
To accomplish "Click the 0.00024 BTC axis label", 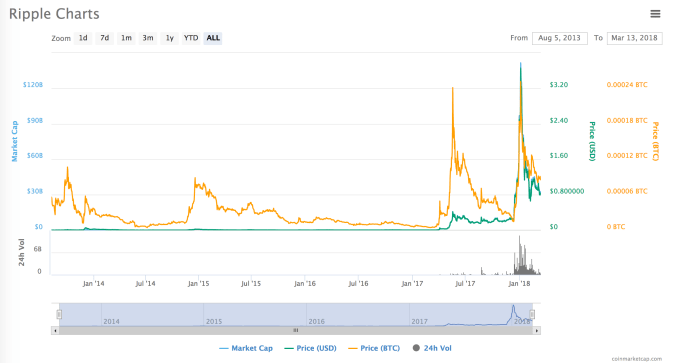I will point(627,85).
